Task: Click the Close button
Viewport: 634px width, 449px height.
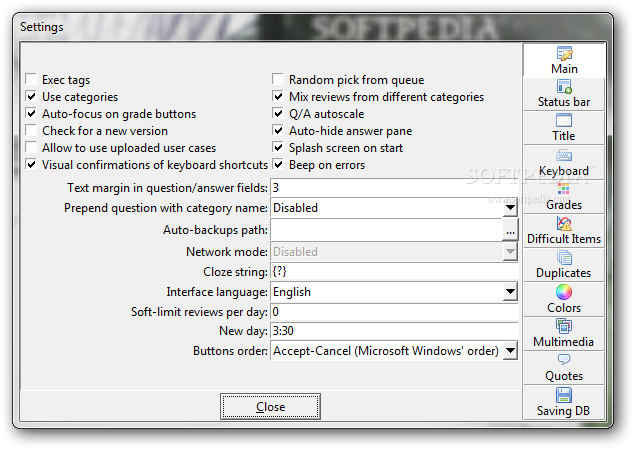Action: click(x=271, y=407)
